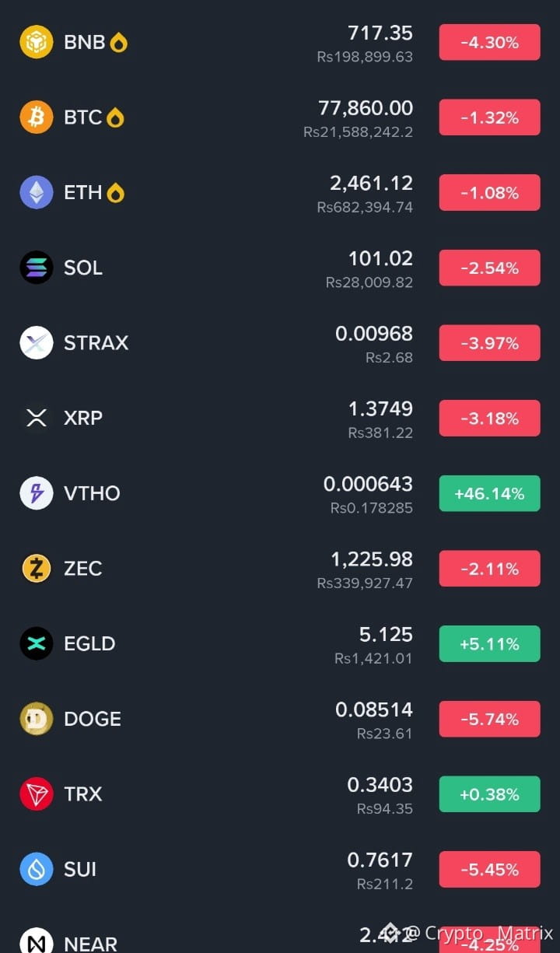Tap the Bitcoin orange logo icon
This screenshot has height=953, width=560.
[x=37, y=117]
